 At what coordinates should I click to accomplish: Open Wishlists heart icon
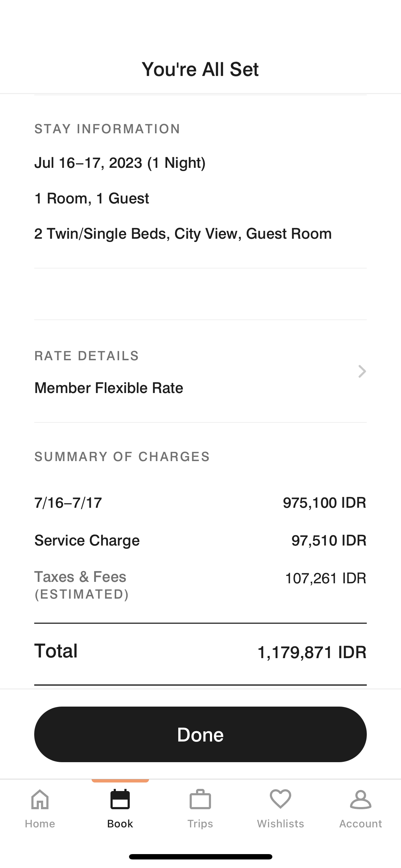[281, 799]
